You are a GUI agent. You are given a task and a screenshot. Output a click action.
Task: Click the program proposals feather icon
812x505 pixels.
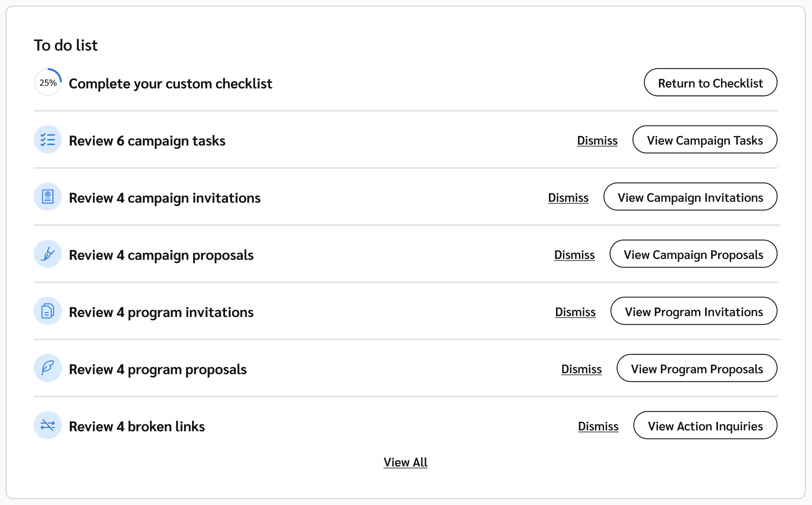[x=48, y=368]
